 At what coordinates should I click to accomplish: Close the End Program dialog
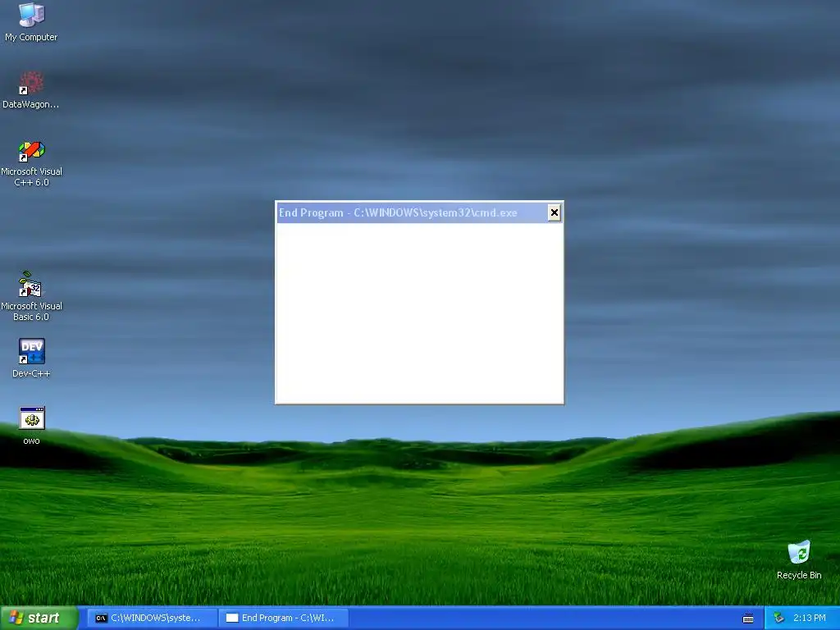click(554, 212)
